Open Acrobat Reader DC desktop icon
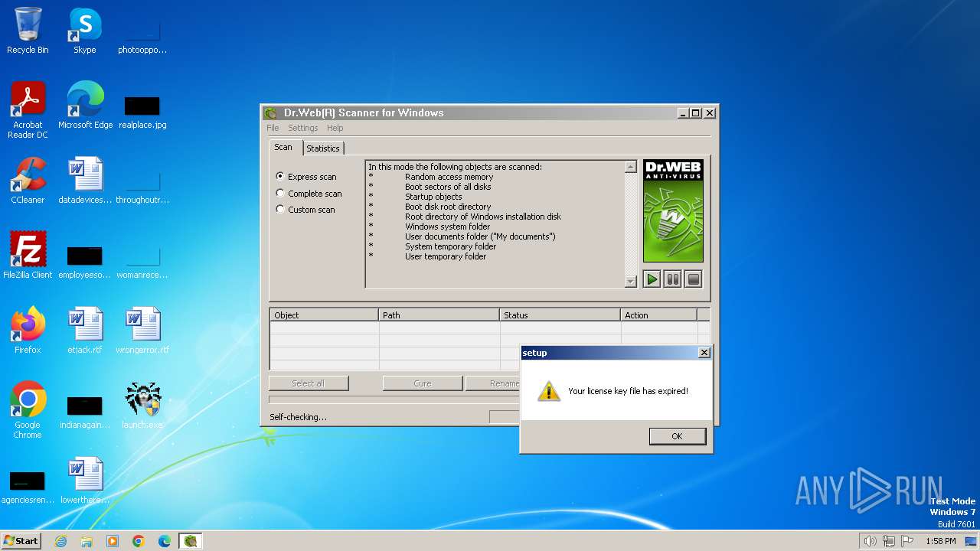 28,111
